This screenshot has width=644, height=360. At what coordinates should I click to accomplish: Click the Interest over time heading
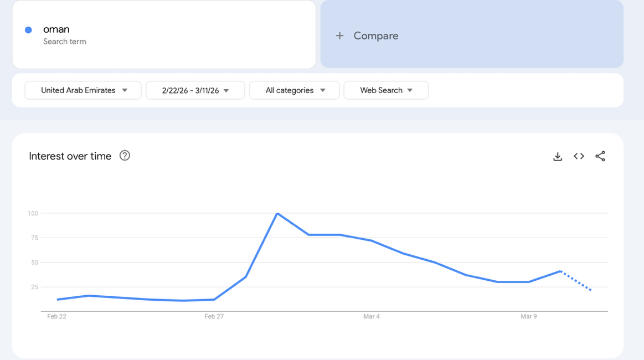(x=70, y=156)
